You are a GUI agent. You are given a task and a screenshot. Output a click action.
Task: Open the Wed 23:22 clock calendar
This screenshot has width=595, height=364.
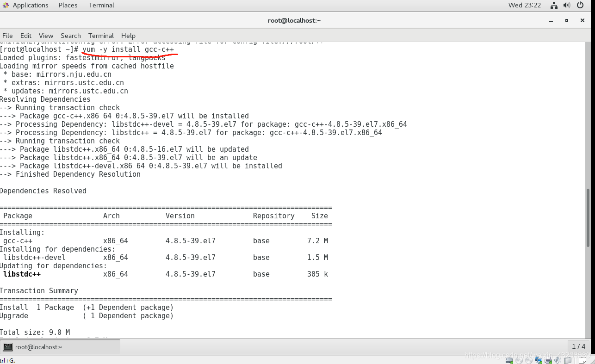coord(524,5)
